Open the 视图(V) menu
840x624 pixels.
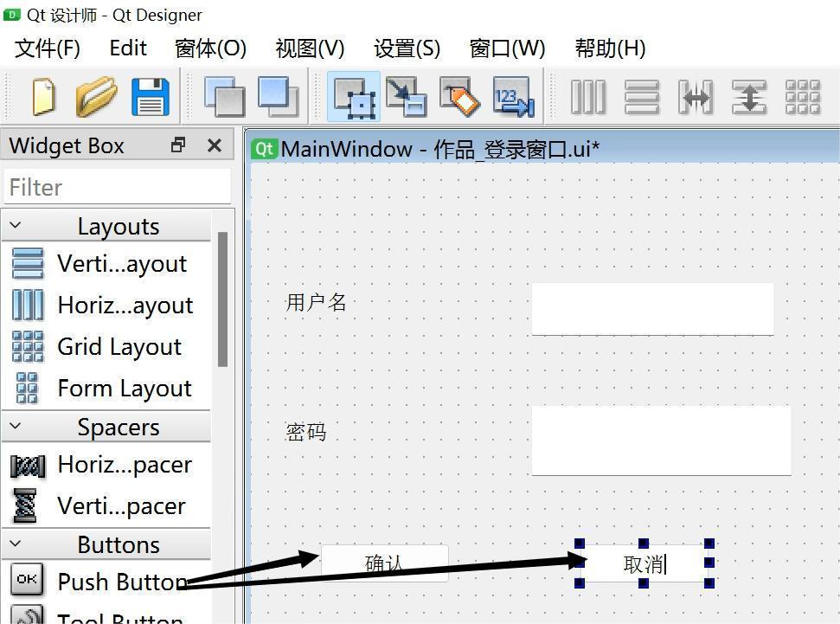[x=310, y=48]
